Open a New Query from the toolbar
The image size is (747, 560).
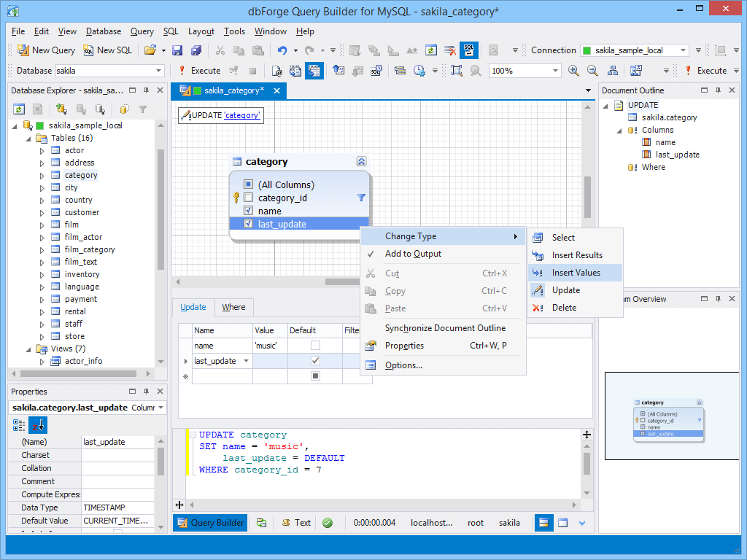45,50
